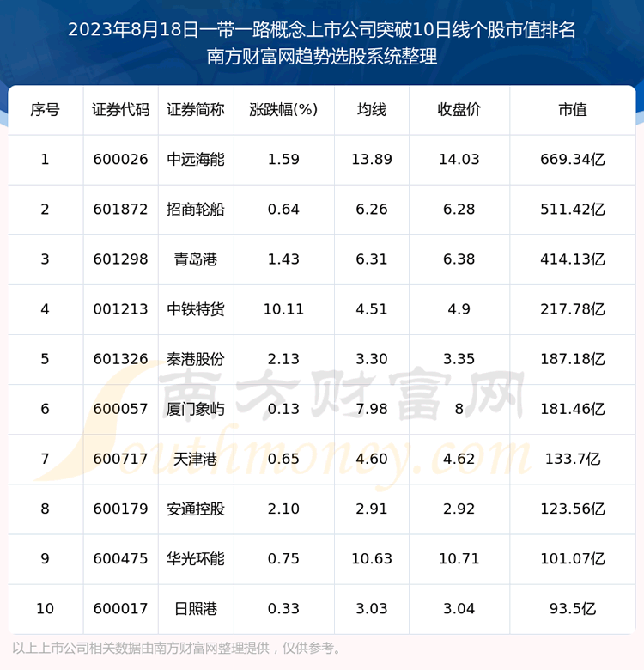The image size is (644, 670).
Task: Click market value 187.18亿
Action: click(x=573, y=359)
